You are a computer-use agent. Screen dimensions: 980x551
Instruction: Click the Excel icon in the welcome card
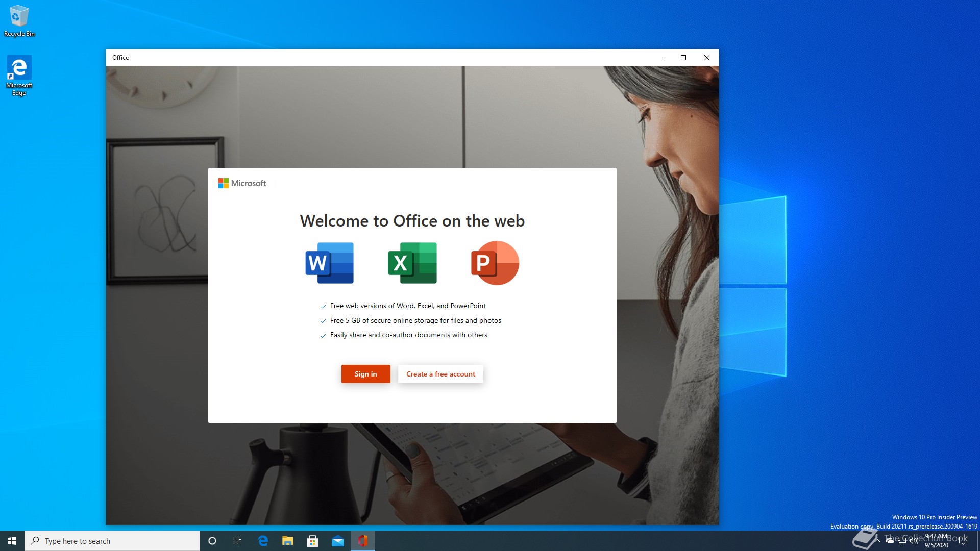[x=412, y=263]
